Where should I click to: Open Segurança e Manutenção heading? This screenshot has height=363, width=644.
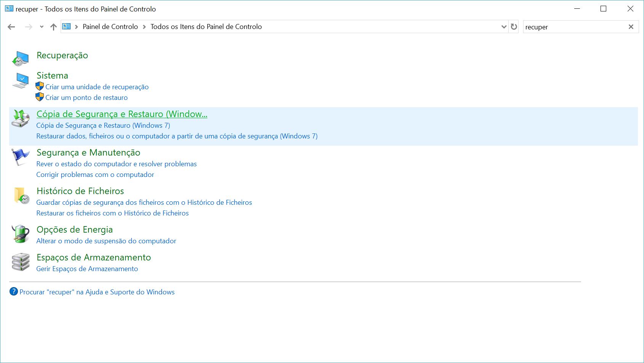(88, 153)
